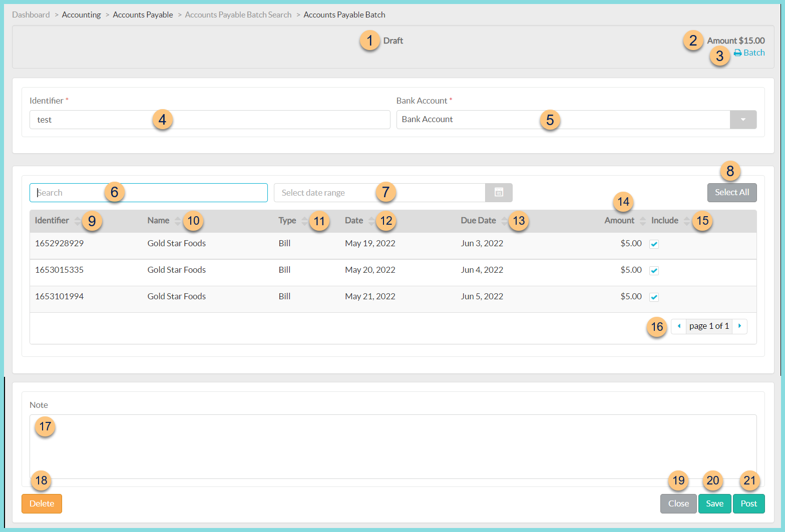Go to next page arrow

click(739, 326)
